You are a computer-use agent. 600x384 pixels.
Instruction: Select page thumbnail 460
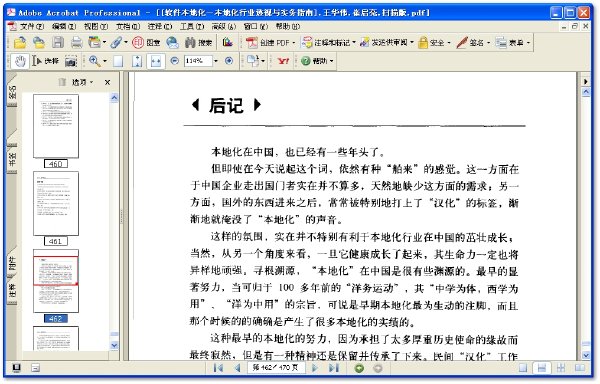tap(56, 126)
